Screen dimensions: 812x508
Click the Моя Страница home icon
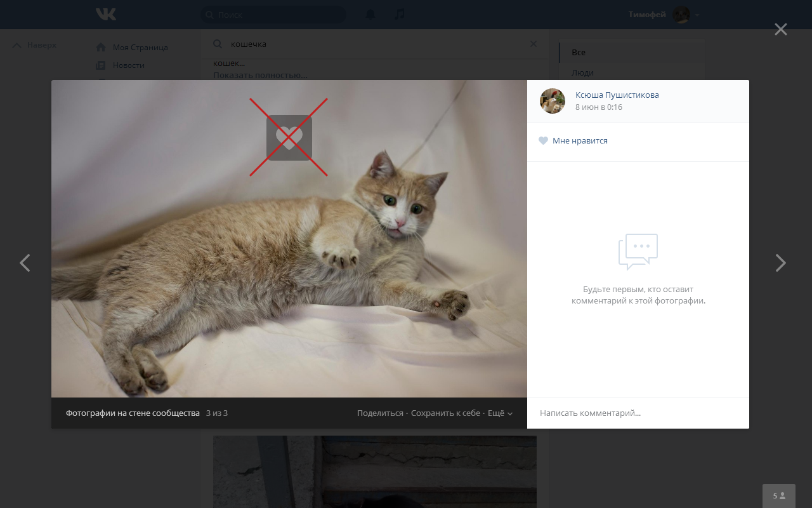(100, 48)
